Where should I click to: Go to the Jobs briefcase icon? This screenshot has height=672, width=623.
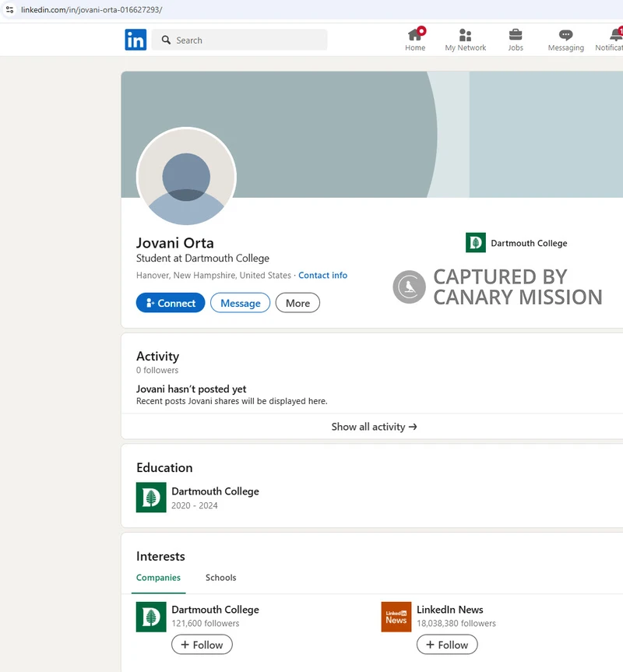coord(516,36)
